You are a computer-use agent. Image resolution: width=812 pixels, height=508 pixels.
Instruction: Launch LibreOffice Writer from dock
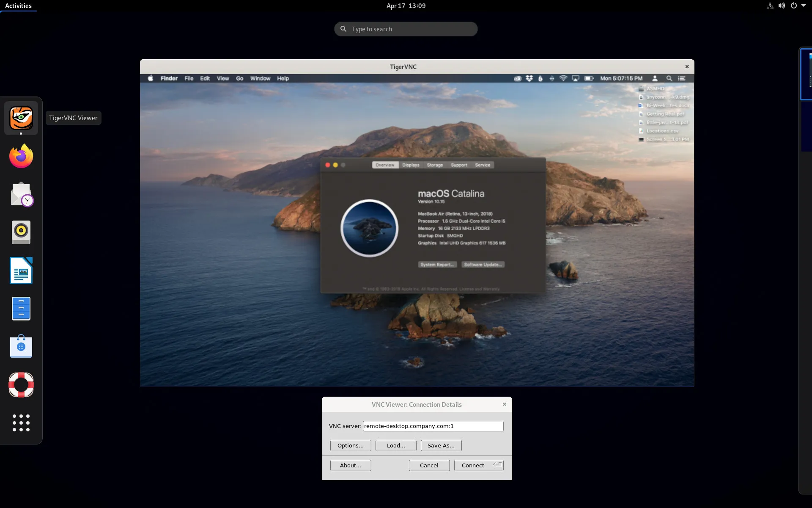21,271
